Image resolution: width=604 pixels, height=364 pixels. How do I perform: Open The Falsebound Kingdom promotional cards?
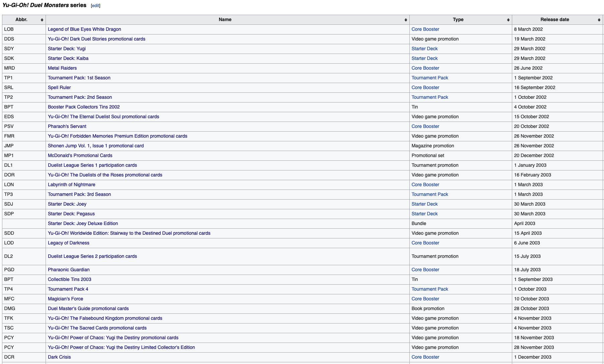point(105,318)
